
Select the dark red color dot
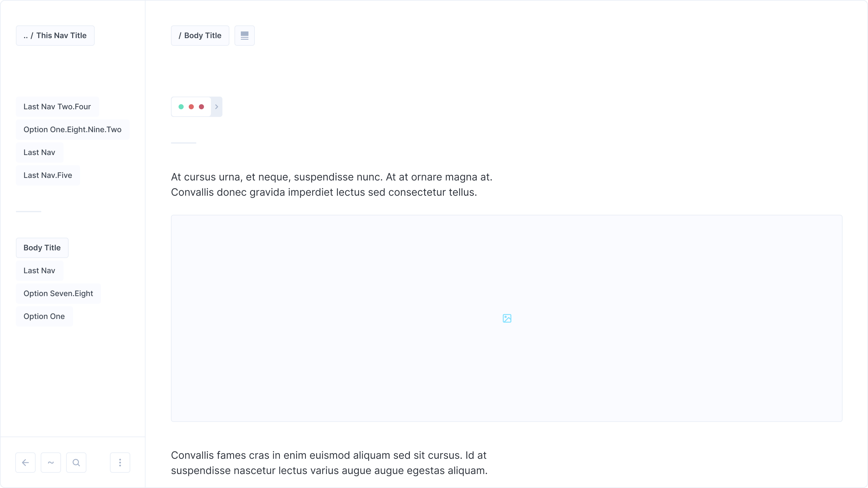click(x=201, y=107)
